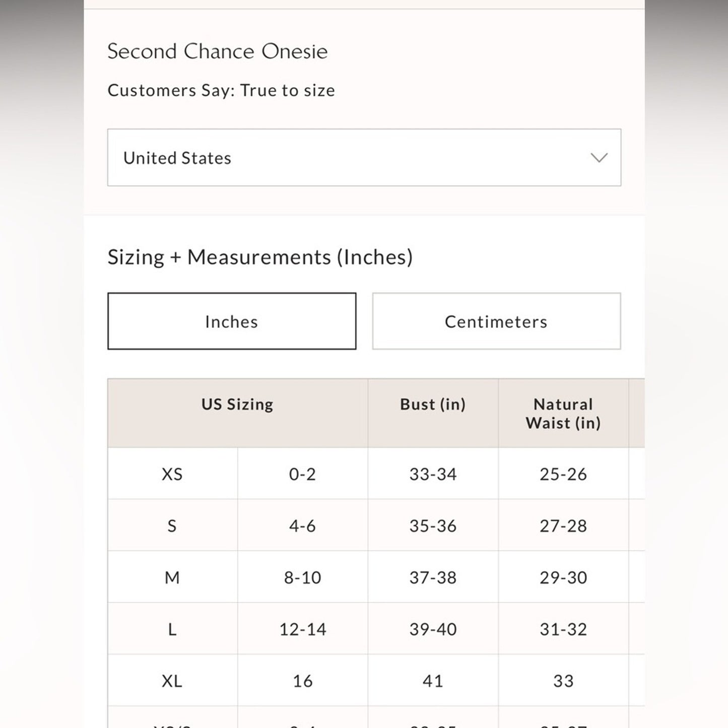Select the XL size row
This screenshot has width=728, height=728.
(172, 680)
